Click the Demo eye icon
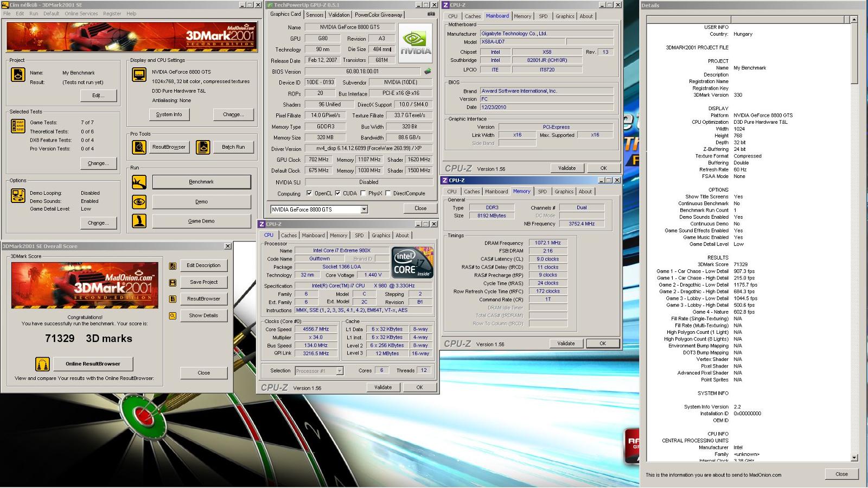 coord(139,201)
